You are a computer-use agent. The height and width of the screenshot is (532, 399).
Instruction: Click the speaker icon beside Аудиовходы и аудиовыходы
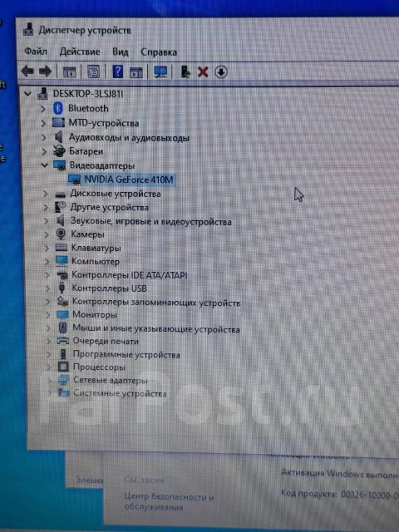[59, 137]
